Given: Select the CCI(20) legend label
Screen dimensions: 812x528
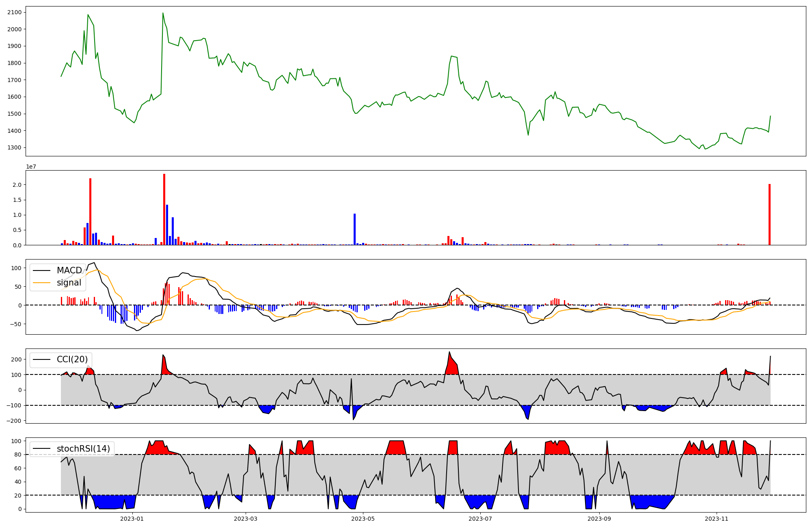Looking at the screenshot, I should tap(72, 359).
